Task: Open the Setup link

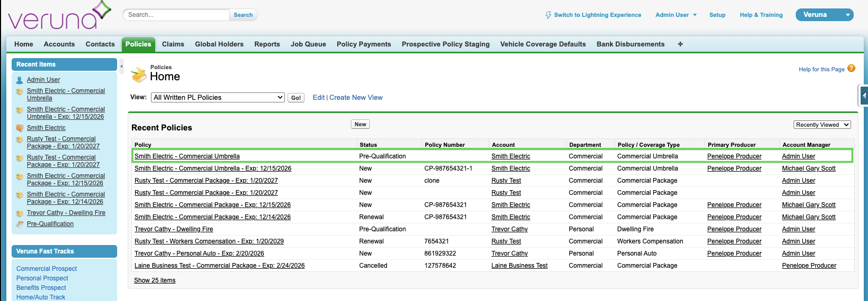Action: pyautogui.click(x=717, y=15)
